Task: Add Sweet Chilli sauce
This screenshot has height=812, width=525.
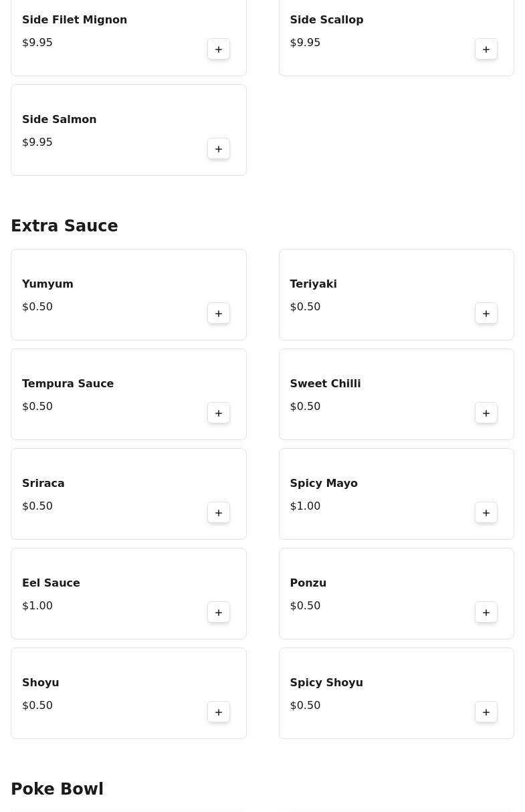Action: [x=486, y=413]
